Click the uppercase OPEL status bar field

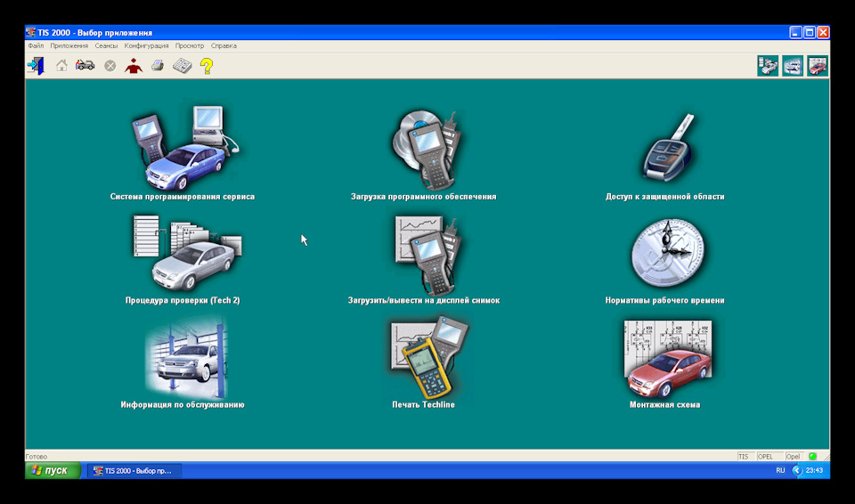click(769, 457)
